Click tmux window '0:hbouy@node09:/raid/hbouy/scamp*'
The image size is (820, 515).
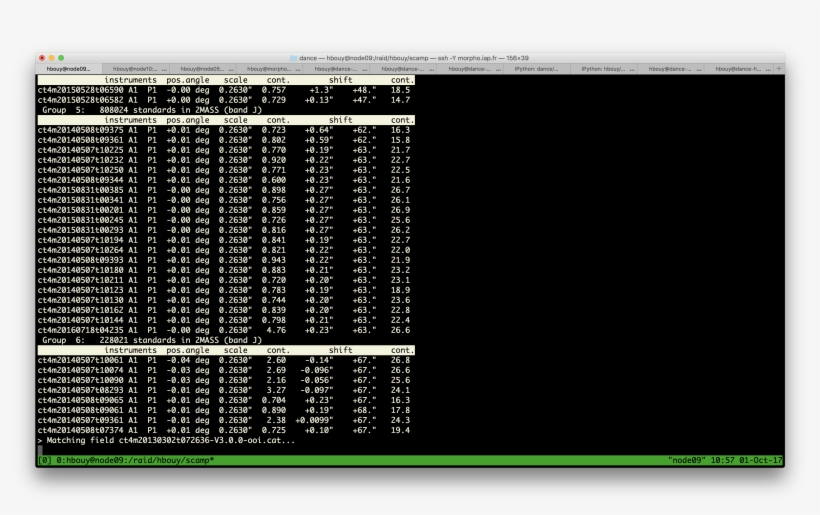pos(134,460)
